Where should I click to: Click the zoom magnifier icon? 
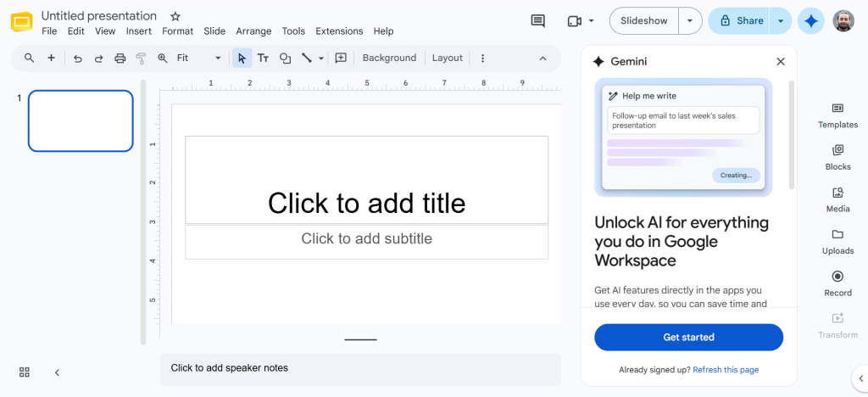(162, 58)
